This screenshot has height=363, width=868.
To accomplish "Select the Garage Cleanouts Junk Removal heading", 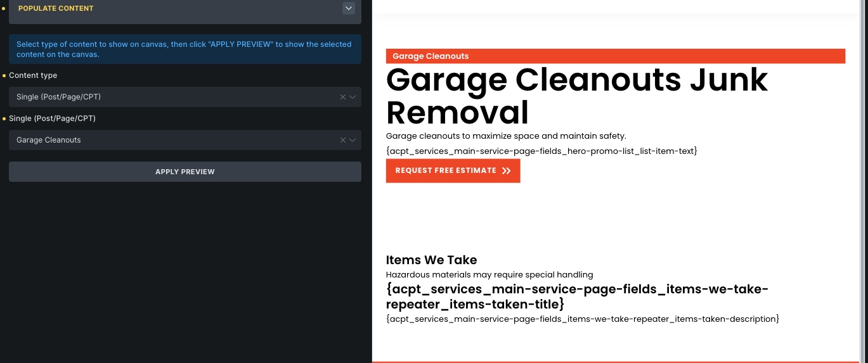I will click(576, 96).
